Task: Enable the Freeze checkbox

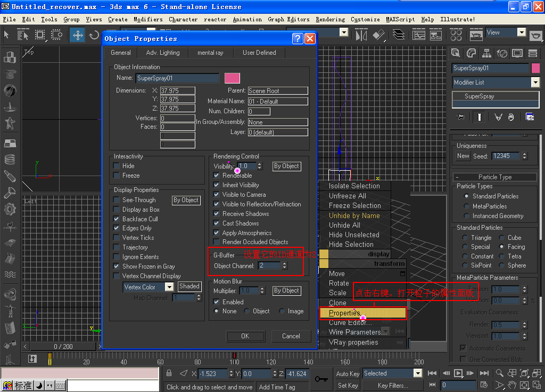Action: (117, 176)
